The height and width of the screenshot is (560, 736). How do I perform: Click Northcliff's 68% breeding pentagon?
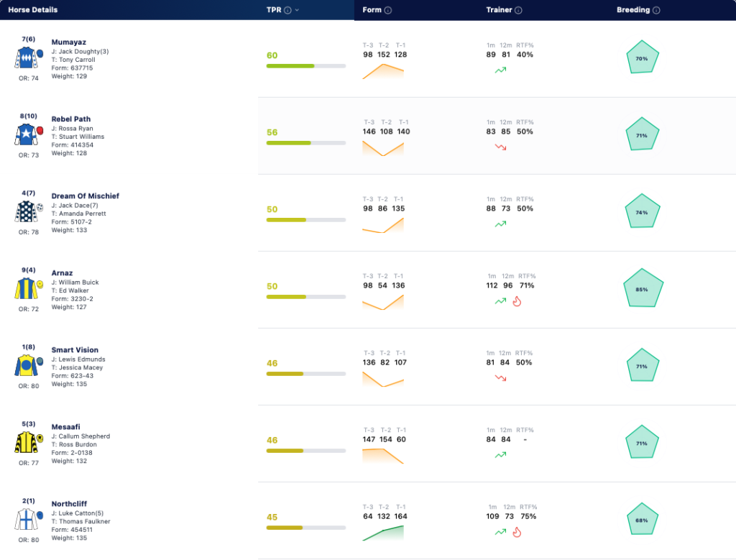coord(643,519)
